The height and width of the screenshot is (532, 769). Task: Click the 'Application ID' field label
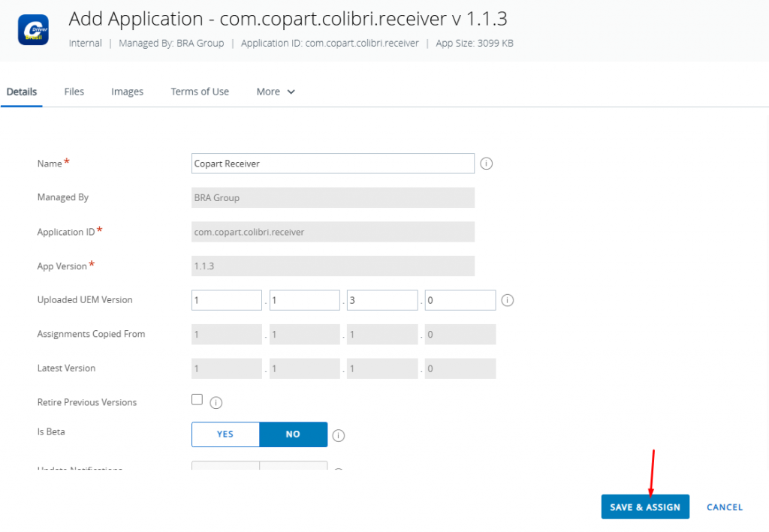66,232
